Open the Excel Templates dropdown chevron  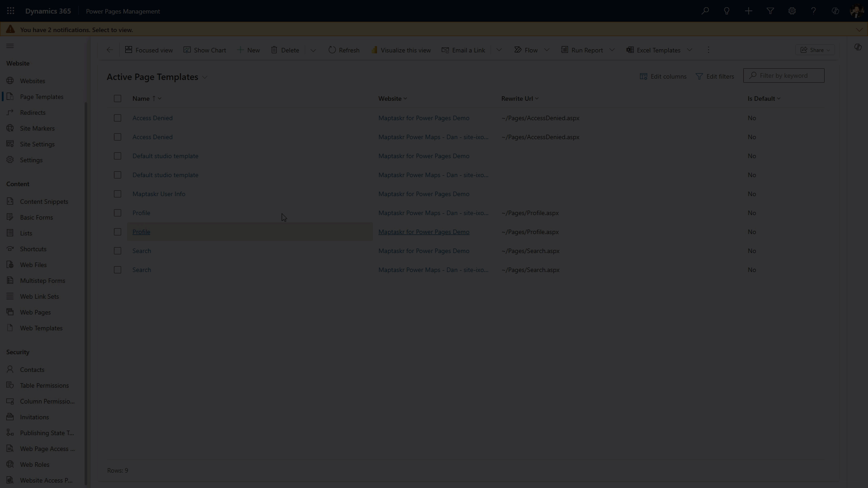[690, 50]
